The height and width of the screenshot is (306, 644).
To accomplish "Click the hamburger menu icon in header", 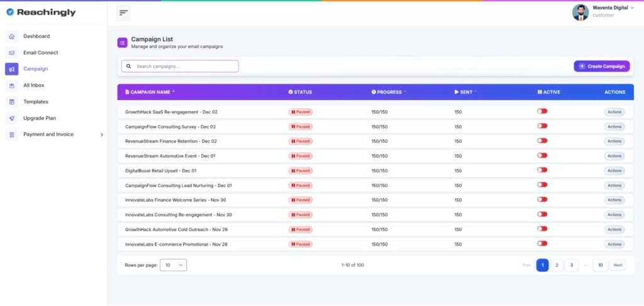I will pos(123,13).
